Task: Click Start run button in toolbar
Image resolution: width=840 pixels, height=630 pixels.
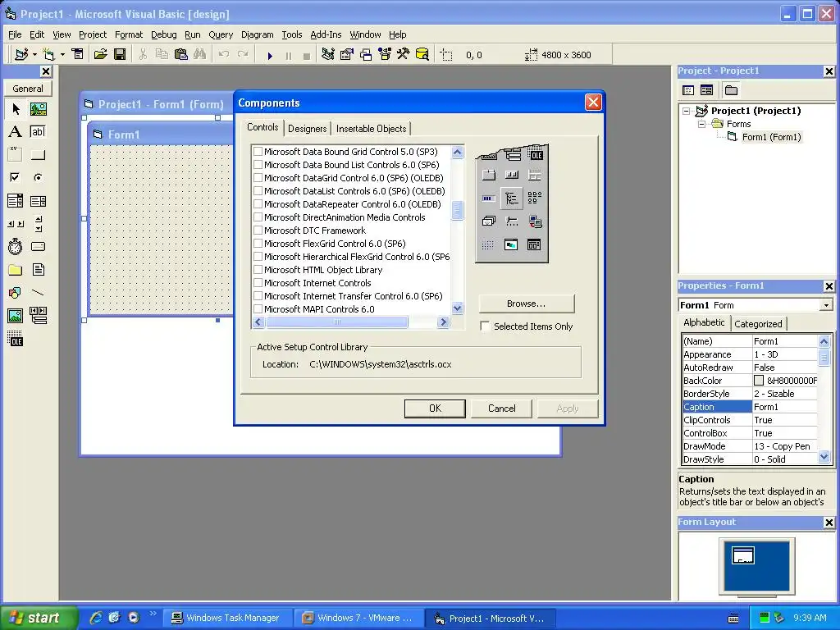Action: tap(270, 55)
